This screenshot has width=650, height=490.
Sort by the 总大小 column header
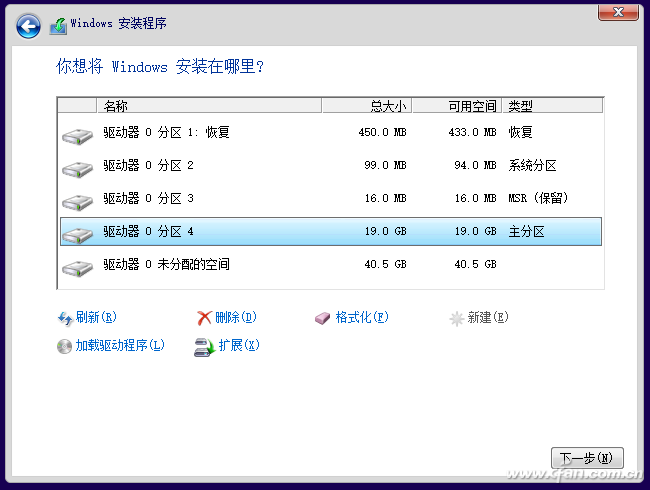(367, 106)
